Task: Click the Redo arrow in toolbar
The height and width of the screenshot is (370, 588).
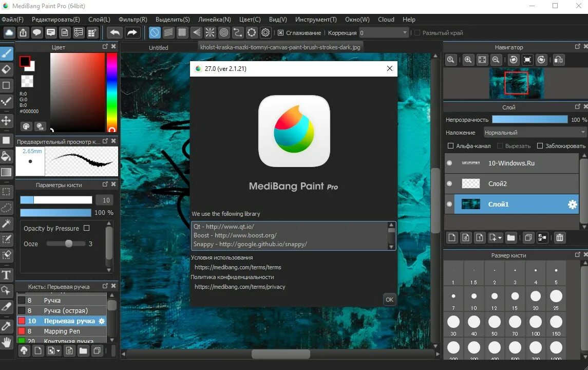Action: [x=132, y=33]
